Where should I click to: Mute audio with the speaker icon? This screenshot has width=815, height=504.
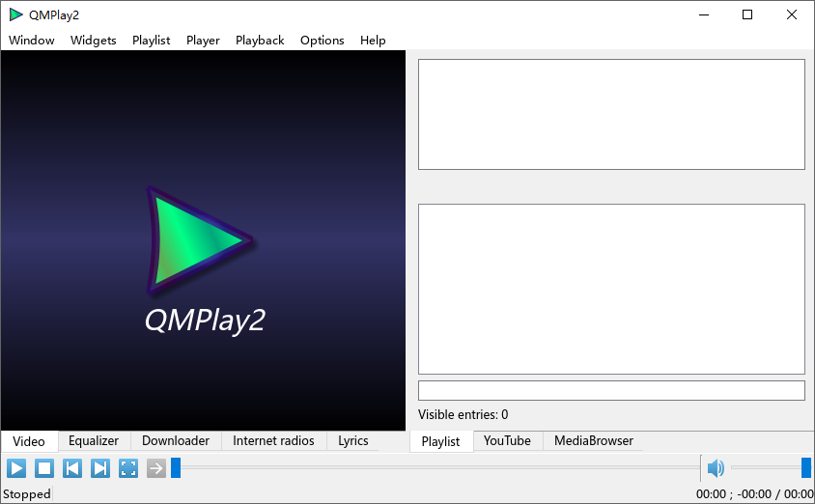[x=716, y=468]
